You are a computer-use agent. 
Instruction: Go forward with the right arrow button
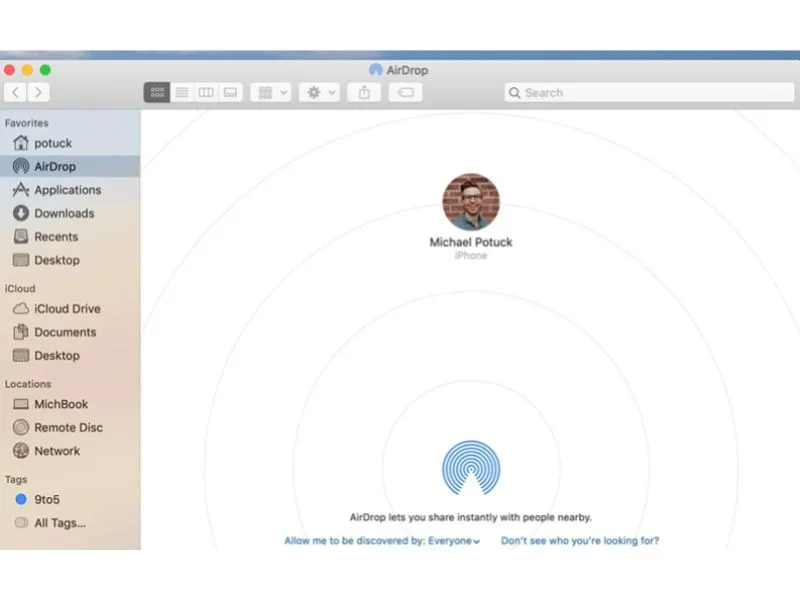38,92
